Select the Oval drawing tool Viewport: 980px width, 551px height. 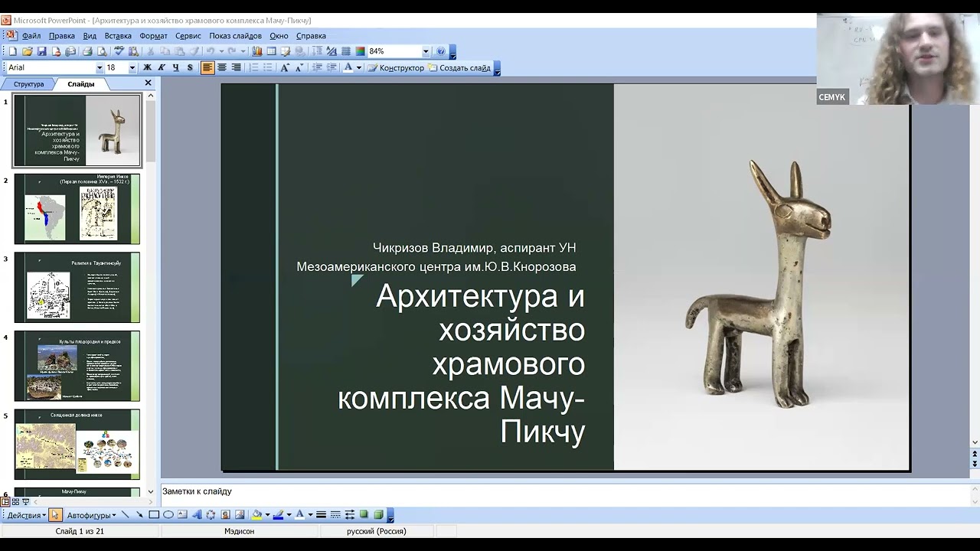point(168,515)
